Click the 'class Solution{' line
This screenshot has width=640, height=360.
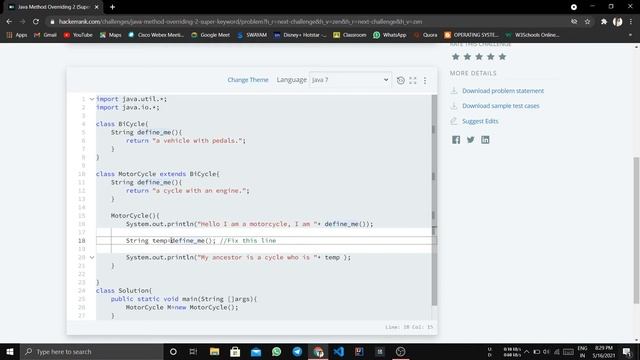(124, 291)
